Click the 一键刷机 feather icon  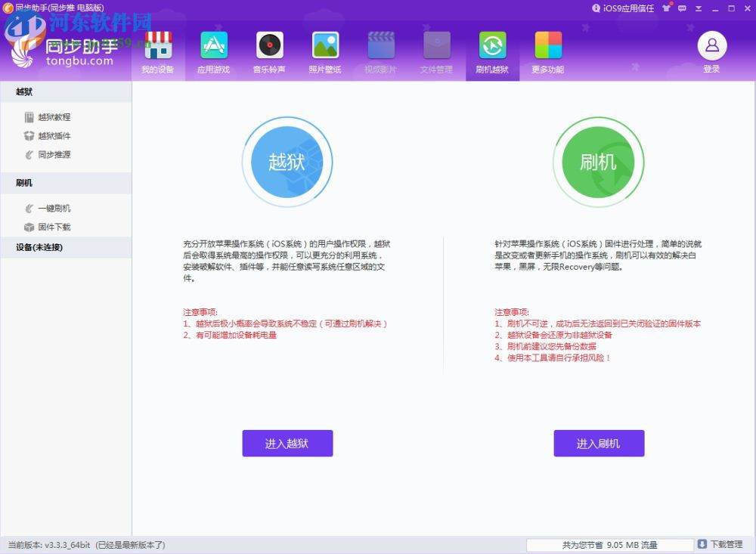(29, 209)
